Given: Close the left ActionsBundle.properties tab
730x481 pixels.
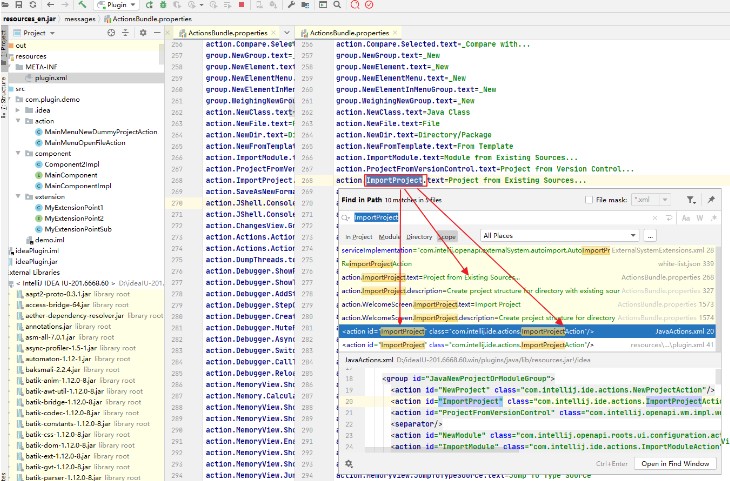Looking at the screenshot, I should pyautogui.click(x=273, y=33).
